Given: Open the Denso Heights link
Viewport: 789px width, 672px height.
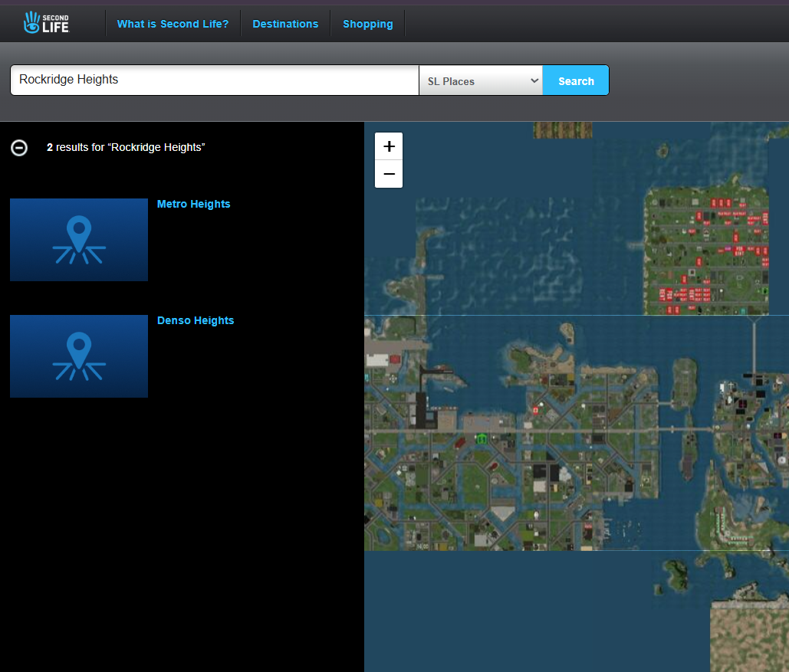Looking at the screenshot, I should tap(196, 320).
